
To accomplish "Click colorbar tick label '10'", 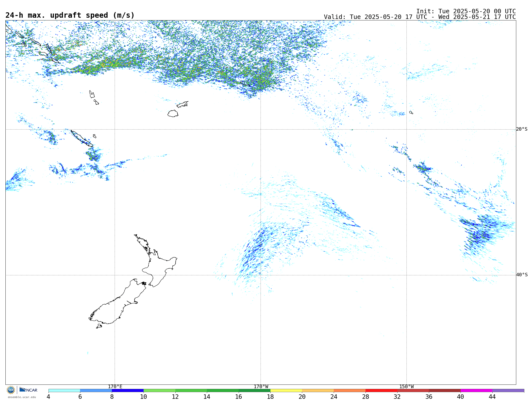I will [x=144, y=397].
